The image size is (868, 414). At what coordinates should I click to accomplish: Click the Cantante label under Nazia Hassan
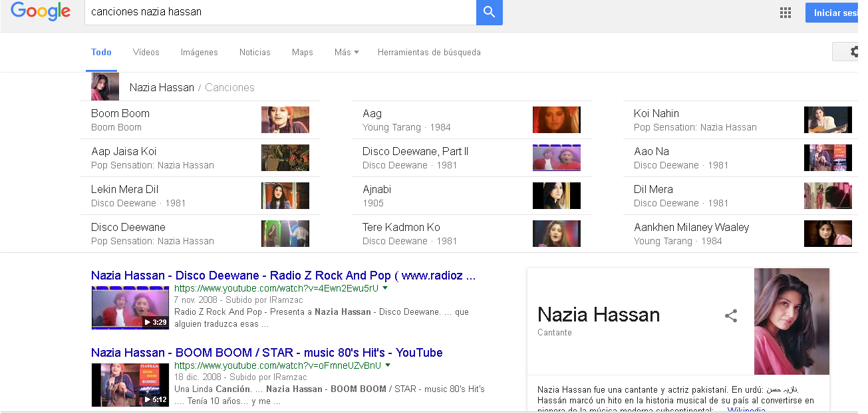555,333
